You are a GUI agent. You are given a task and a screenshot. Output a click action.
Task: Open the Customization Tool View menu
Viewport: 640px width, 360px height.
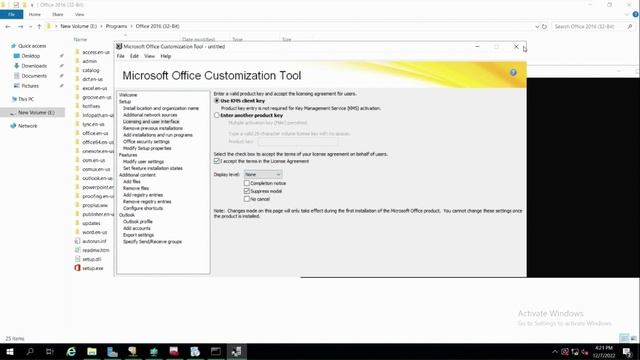coord(149,56)
